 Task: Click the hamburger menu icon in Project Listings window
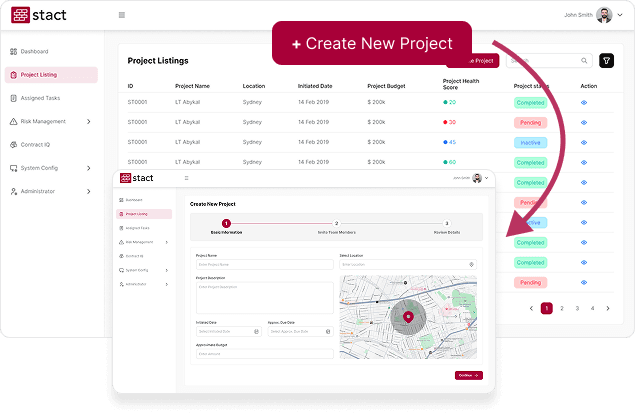click(121, 15)
